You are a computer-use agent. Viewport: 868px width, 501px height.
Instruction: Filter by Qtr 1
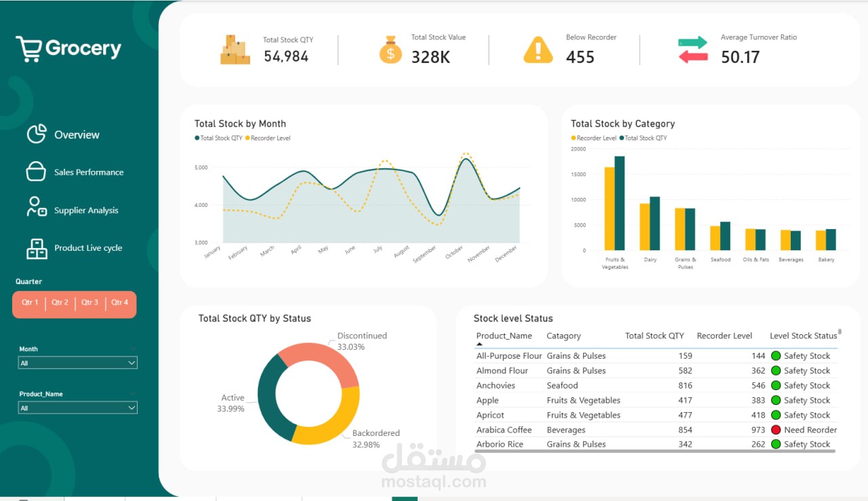[x=30, y=303]
